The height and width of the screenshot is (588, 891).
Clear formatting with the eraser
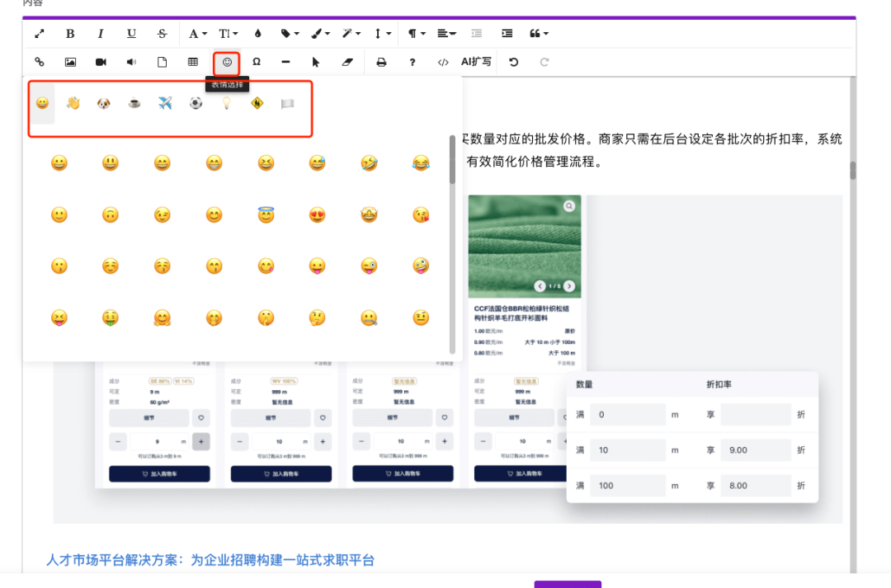click(347, 62)
